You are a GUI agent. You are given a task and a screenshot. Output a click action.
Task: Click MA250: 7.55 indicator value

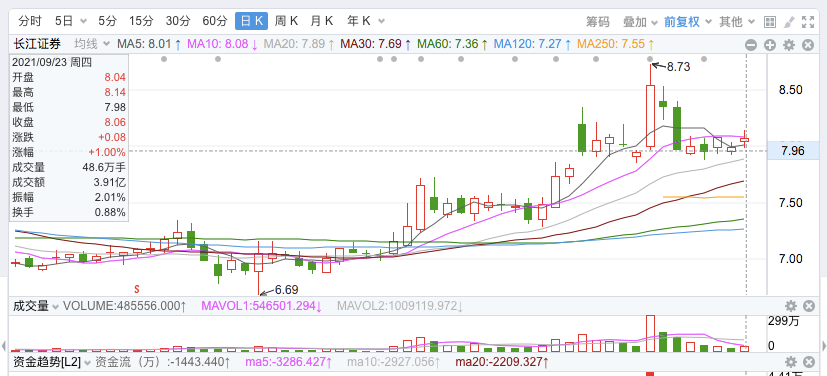coord(616,44)
